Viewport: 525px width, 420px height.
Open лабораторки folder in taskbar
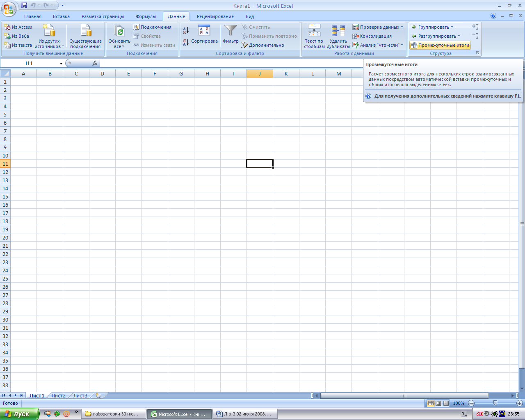[114, 414]
